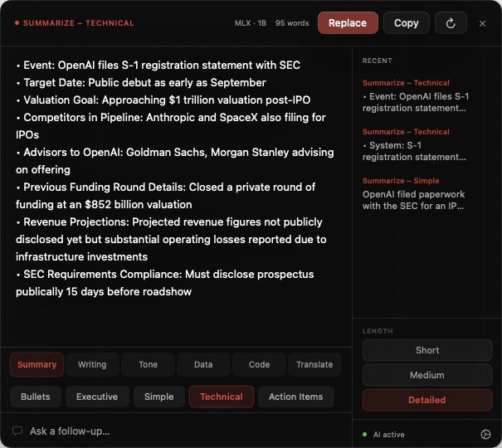Click the Ask a follow-up input field
This screenshot has width=502, height=448.
coord(176,431)
